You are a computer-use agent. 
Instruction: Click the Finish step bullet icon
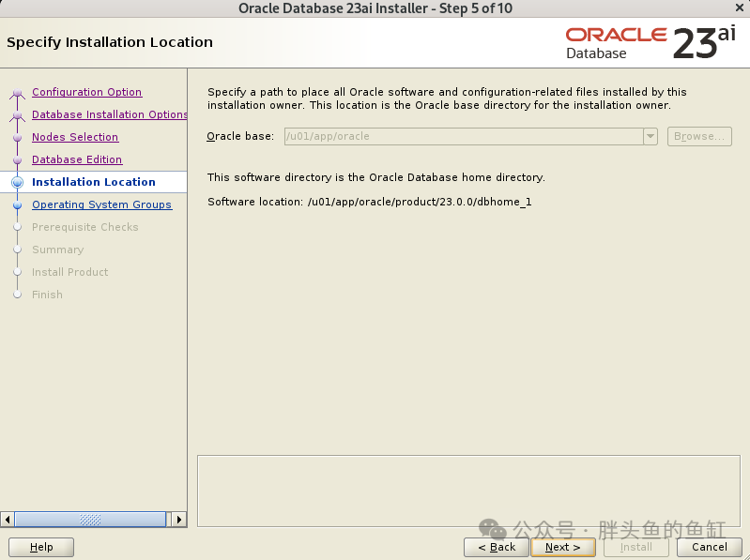18,295
